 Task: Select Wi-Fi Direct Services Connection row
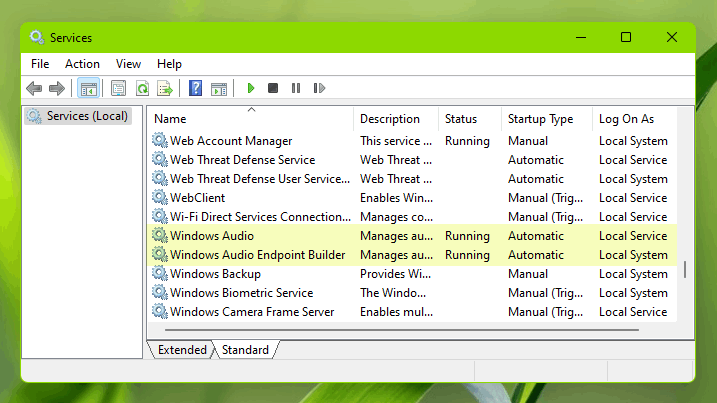tap(412, 217)
